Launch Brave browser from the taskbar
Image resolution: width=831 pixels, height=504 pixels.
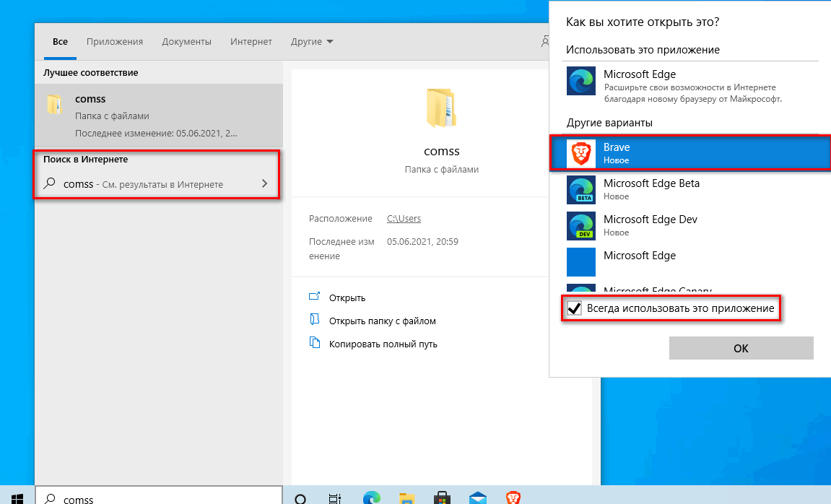click(513, 498)
